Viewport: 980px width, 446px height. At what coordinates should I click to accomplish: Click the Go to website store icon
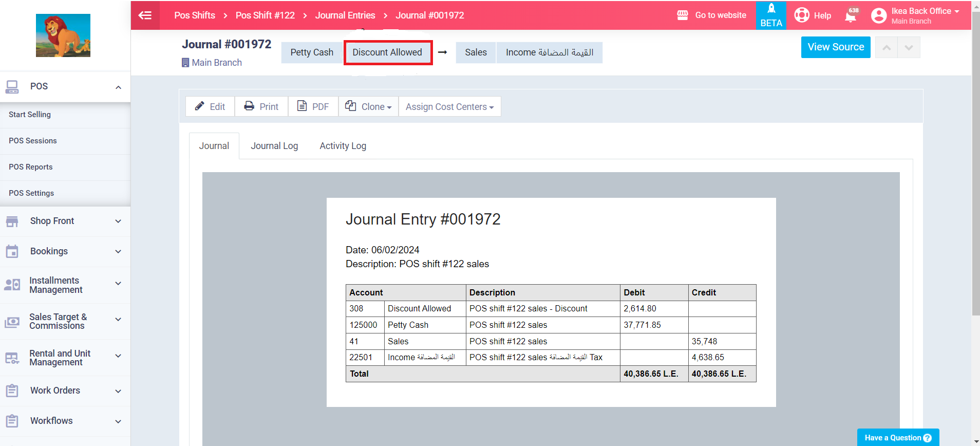[x=683, y=15]
